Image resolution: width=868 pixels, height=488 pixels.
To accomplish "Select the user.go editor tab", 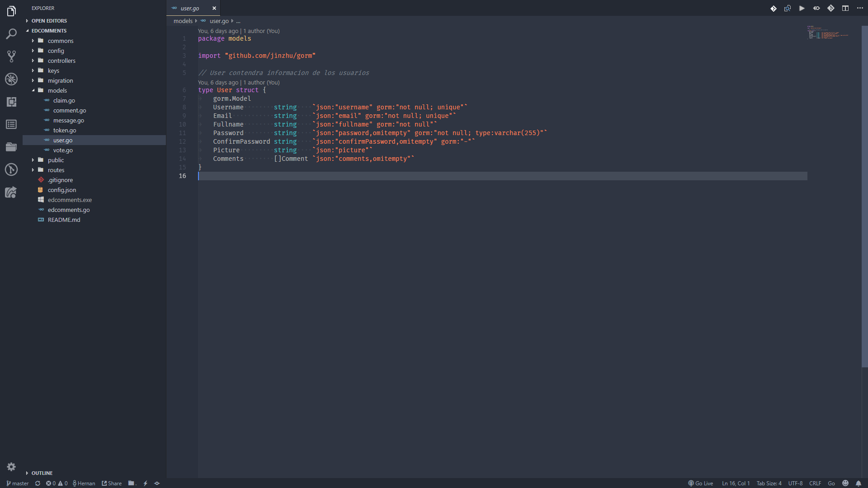I will point(189,8).
